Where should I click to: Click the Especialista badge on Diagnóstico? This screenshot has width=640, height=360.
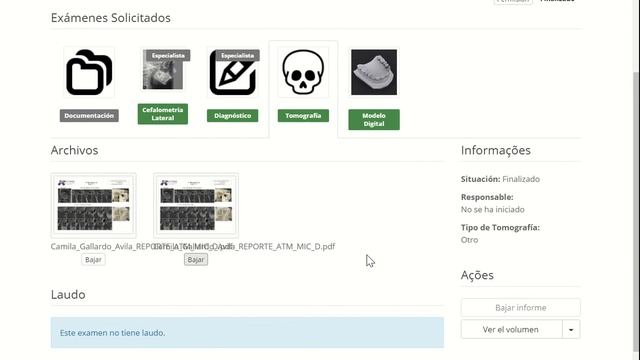pos(238,56)
